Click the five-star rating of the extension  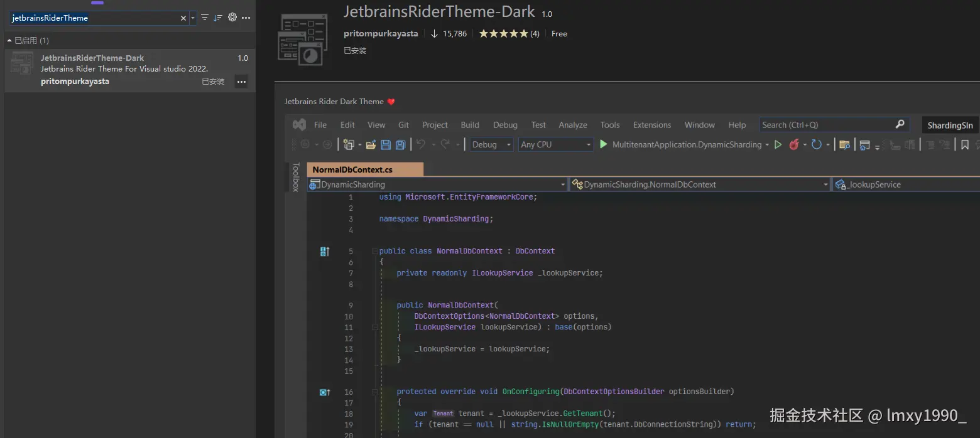(503, 34)
